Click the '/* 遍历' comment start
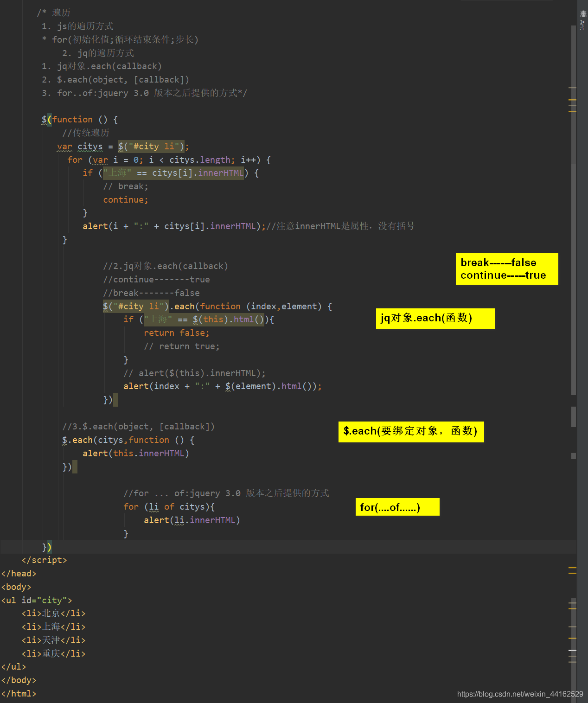 point(54,13)
